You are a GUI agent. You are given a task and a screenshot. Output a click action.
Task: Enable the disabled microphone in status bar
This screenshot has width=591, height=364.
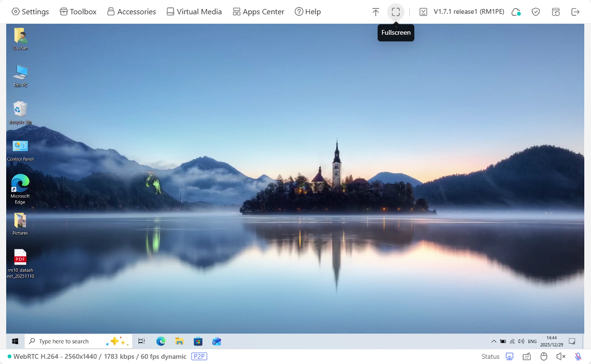578,356
